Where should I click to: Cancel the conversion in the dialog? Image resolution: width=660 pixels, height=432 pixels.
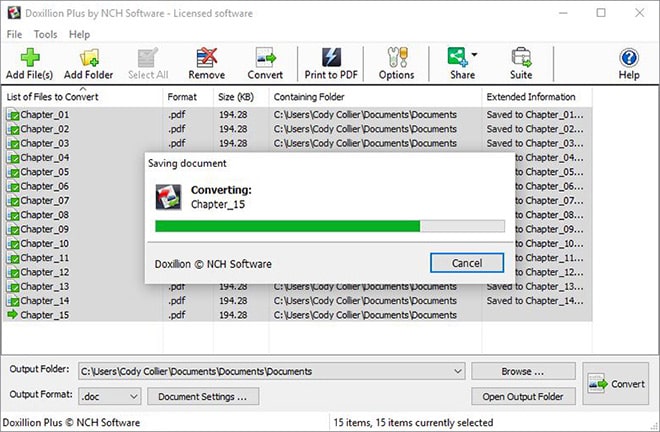point(467,263)
